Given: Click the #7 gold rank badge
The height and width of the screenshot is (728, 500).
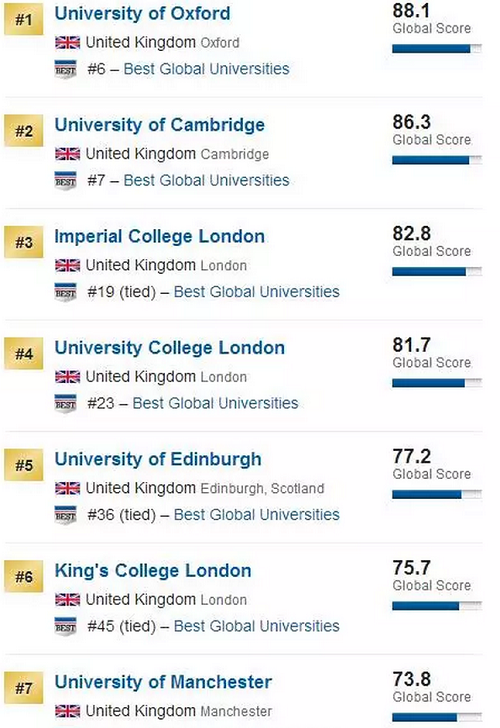Looking at the screenshot, I should [24, 688].
